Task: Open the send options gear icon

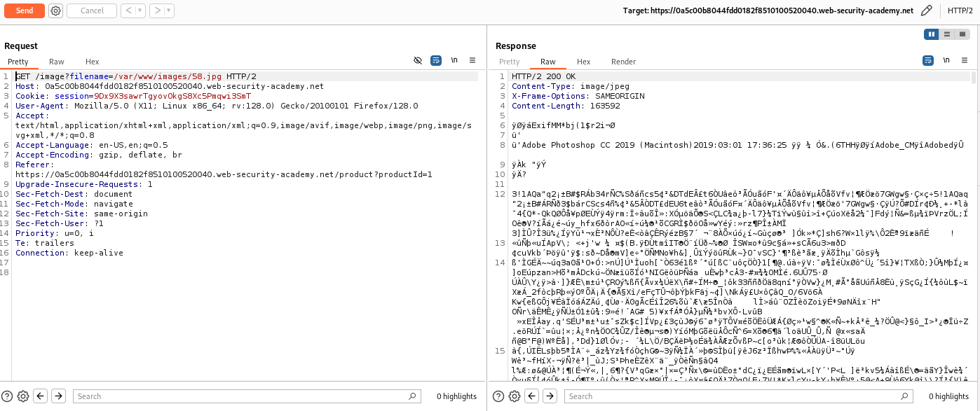Action: (x=55, y=11)
